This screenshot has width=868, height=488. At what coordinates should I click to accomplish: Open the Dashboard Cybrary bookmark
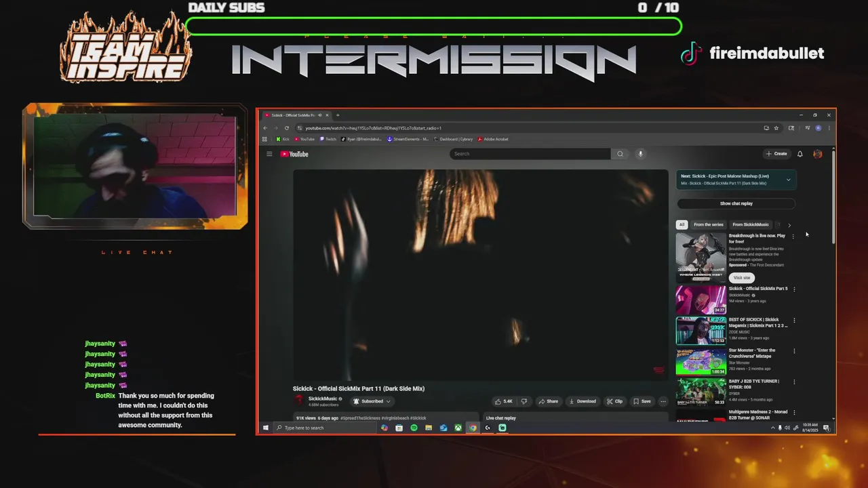(x=453, y=139)
